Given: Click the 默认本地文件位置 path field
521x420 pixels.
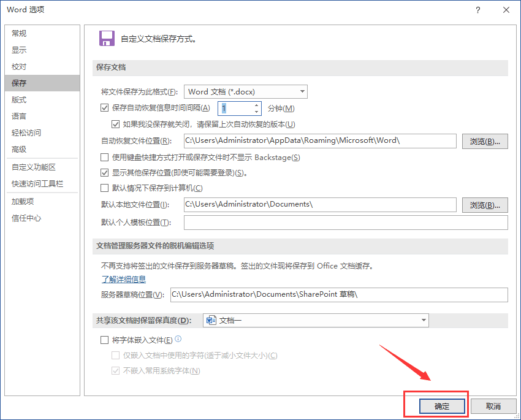Looking at the screenshot, I should (x=320, y=205).
